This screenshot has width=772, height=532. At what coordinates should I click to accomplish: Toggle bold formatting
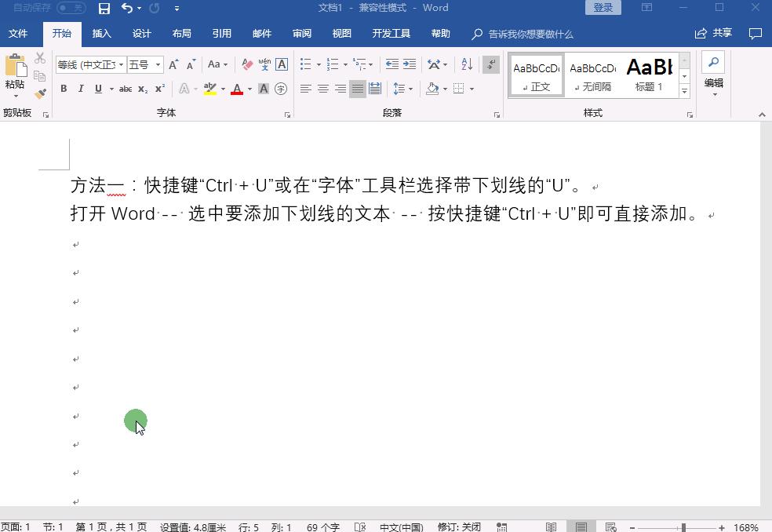point(64,89)
